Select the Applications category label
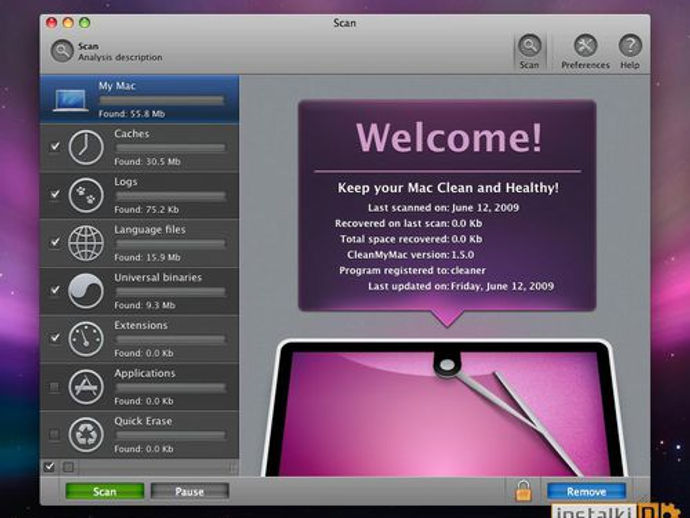This screenshot has height=518, width=690. click(x=145, y=373)
